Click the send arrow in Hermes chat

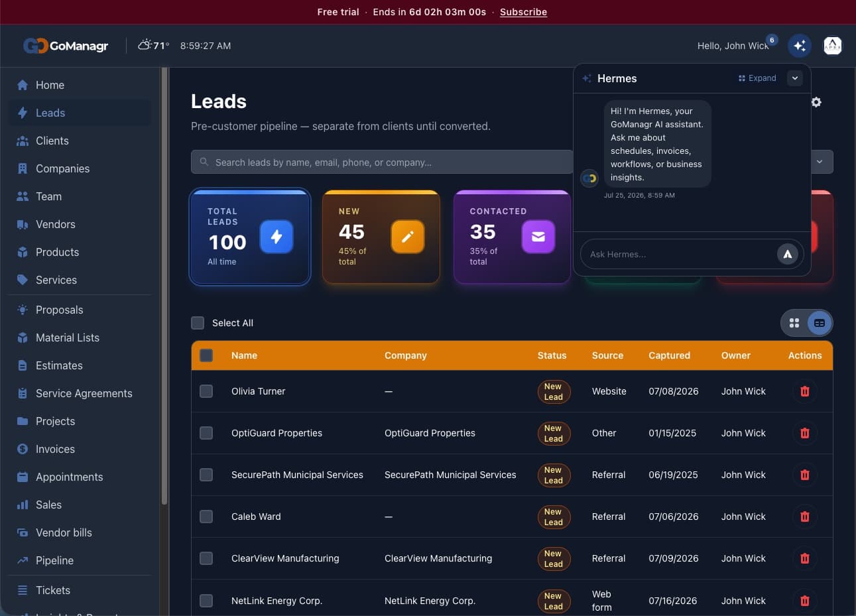[787, 254]
